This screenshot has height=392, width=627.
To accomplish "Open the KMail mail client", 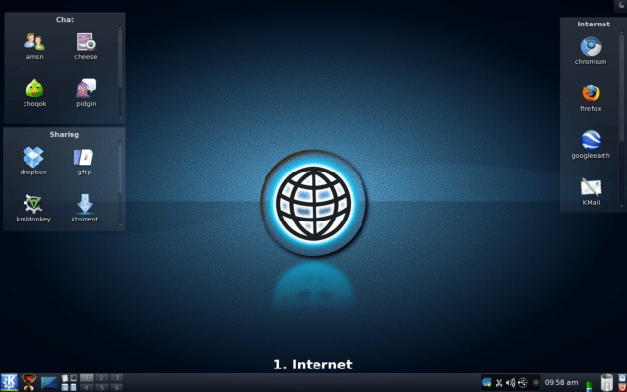I will (591, 187).
